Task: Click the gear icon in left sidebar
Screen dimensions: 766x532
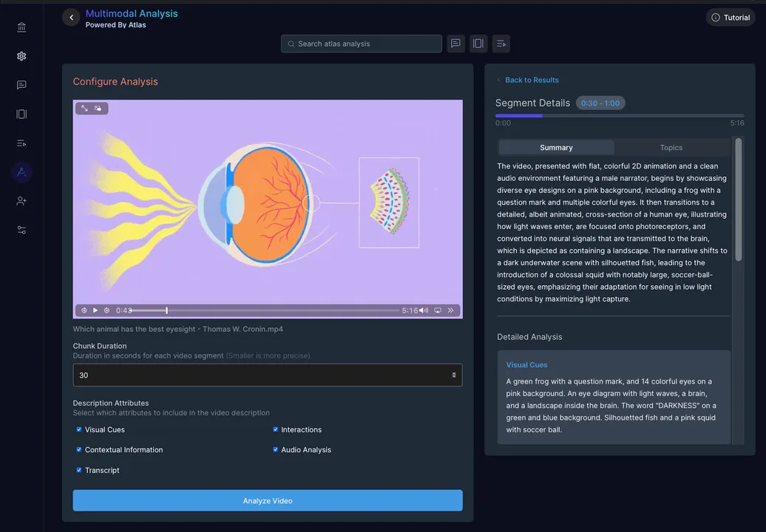Action: click(x=21, y=56)
